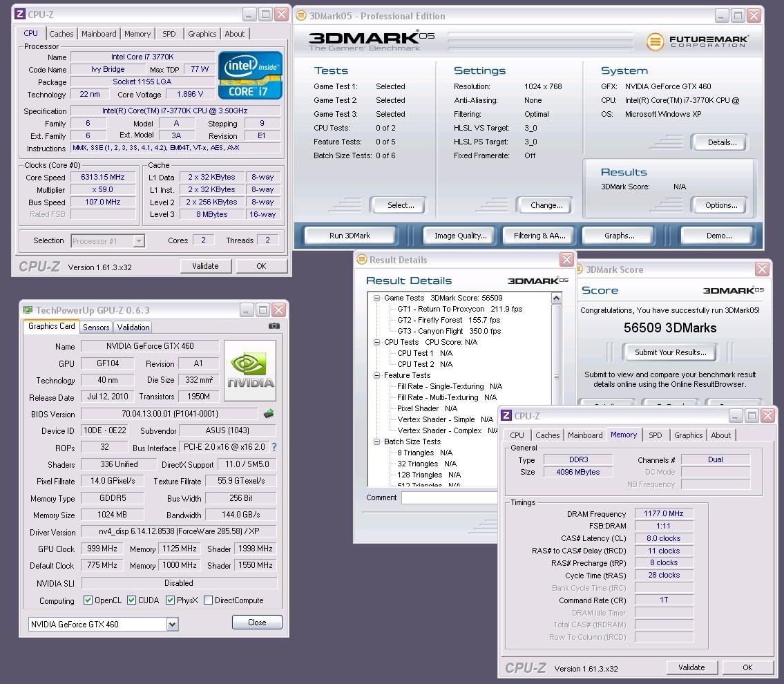784x684 pixels.
Task: Collapse the Feature Tests tree node
Action: click(x=376, y=375)
